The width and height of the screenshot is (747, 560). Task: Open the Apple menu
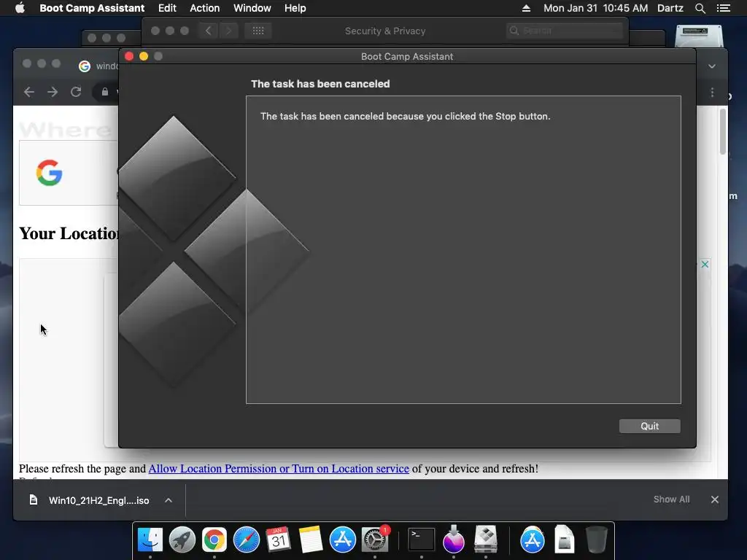(x=20, y=8)
